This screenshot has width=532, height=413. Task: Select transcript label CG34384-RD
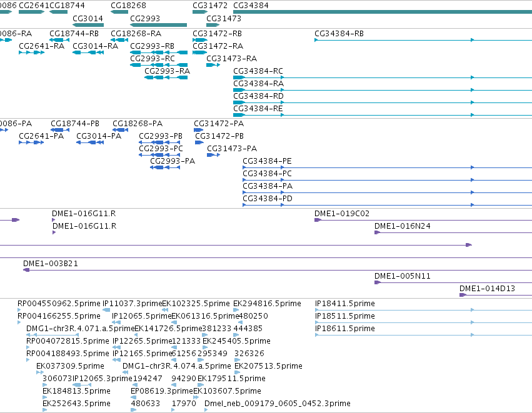pos(259,96)
